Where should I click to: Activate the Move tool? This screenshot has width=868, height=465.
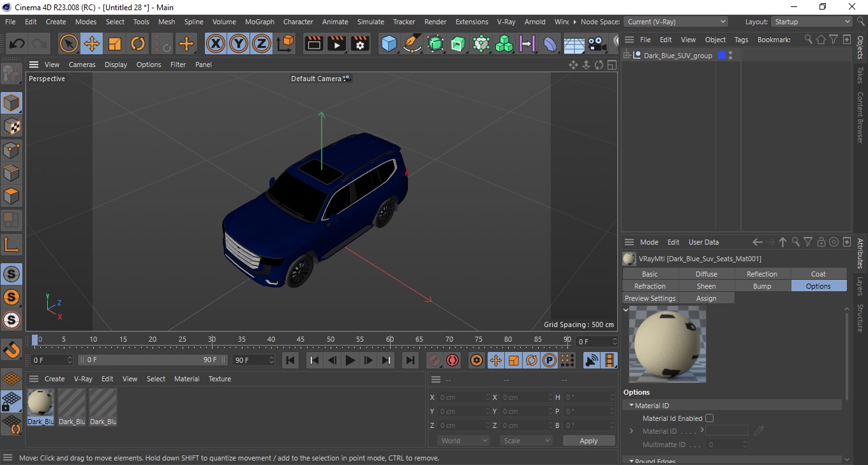(92, 43)
